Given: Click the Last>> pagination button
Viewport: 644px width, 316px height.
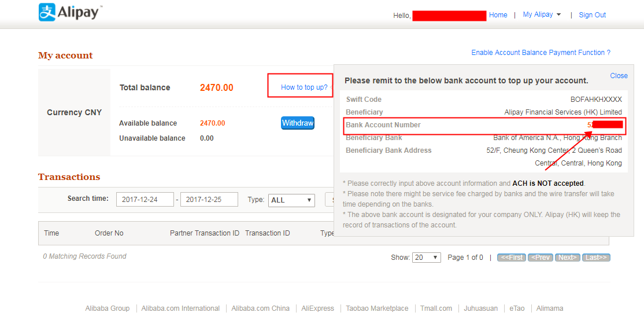Looking at the screenshot, I should pos(596,258).
